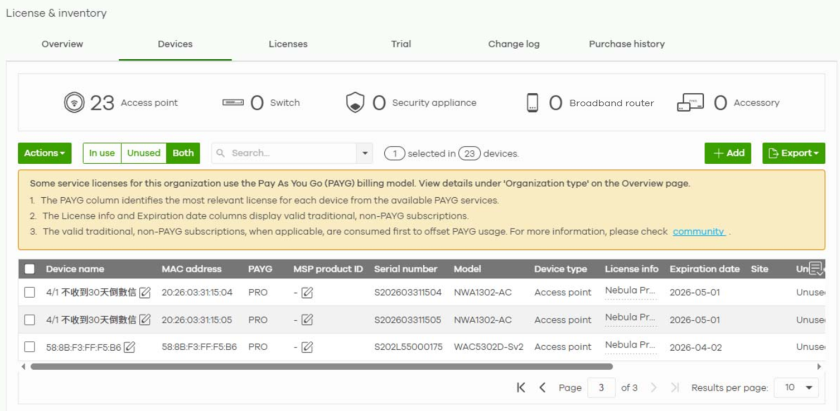Viewport: 840px width, 411px height.
Task: Check the WAC5302D-Sv2 device row
Action: pos(30,347)
